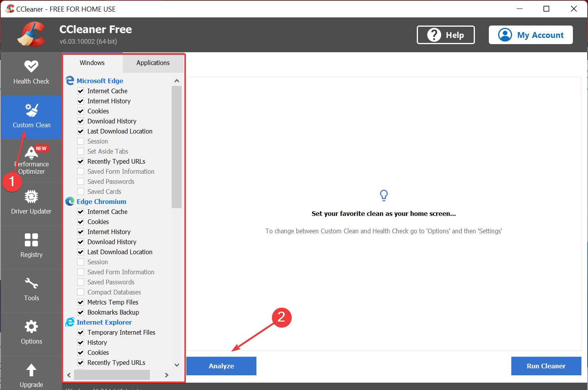
Task: Uncheck History under Internet Explorer
Action: pos(81,342)
